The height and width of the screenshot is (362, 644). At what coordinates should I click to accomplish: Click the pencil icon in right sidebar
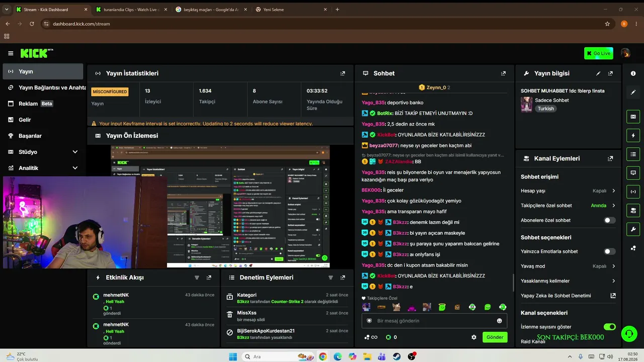[633, 93]
